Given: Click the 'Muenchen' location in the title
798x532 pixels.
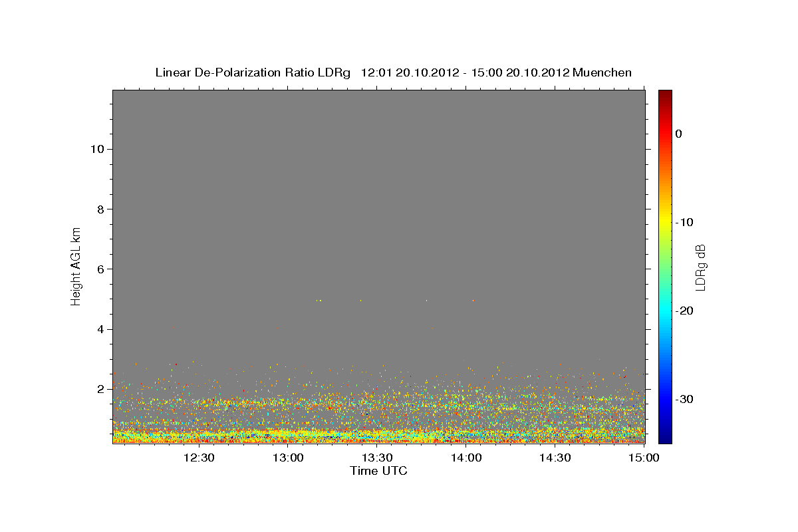Looking at the screenshot, I should [x=602, y=72].
